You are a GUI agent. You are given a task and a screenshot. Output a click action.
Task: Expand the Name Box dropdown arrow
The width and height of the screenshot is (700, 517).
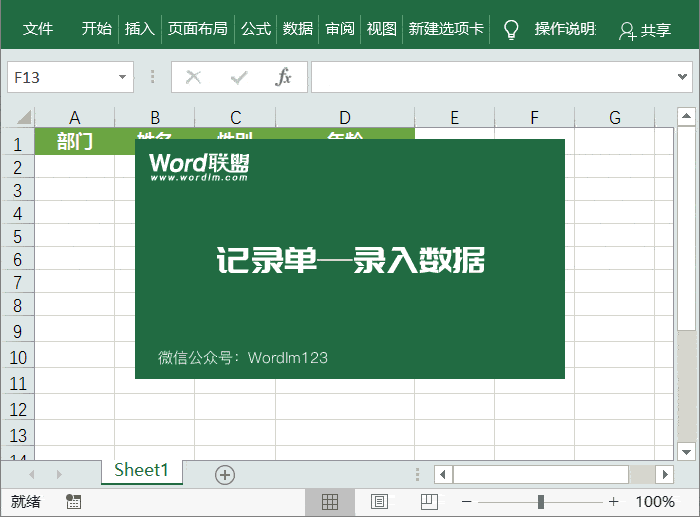tap(122, 77)
